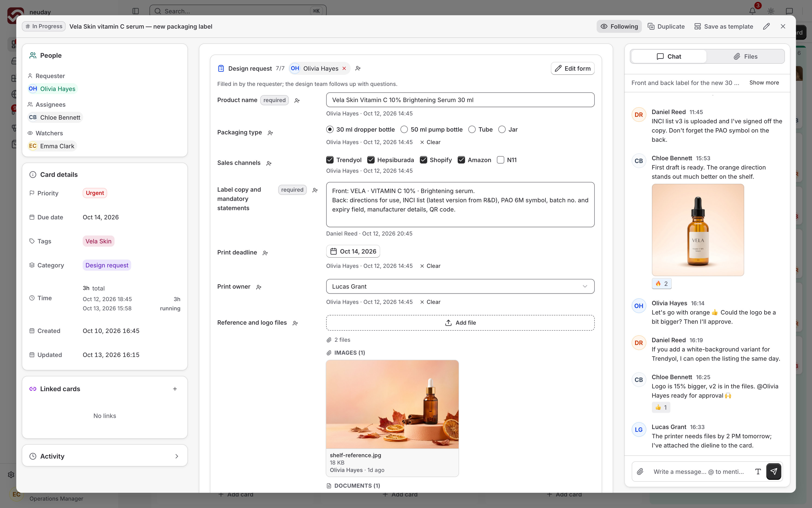The height and width of the screenshot is (508, 812).
Task: Toggle the light/dark theme sun icon
Action: click(x=771, y=11)
